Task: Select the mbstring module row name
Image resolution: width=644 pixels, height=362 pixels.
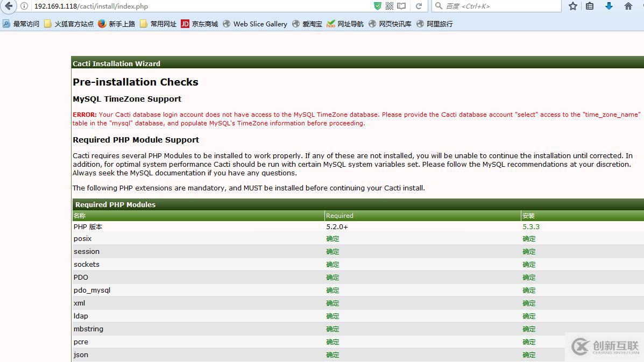Action: tap(88, 329)
